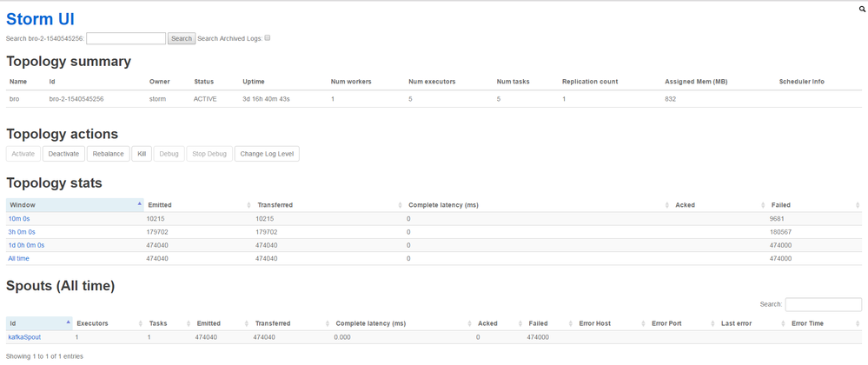Sort Spouts table by Transferred column
868x365 pixels.
pyautogui.click(x=292, y=323)
